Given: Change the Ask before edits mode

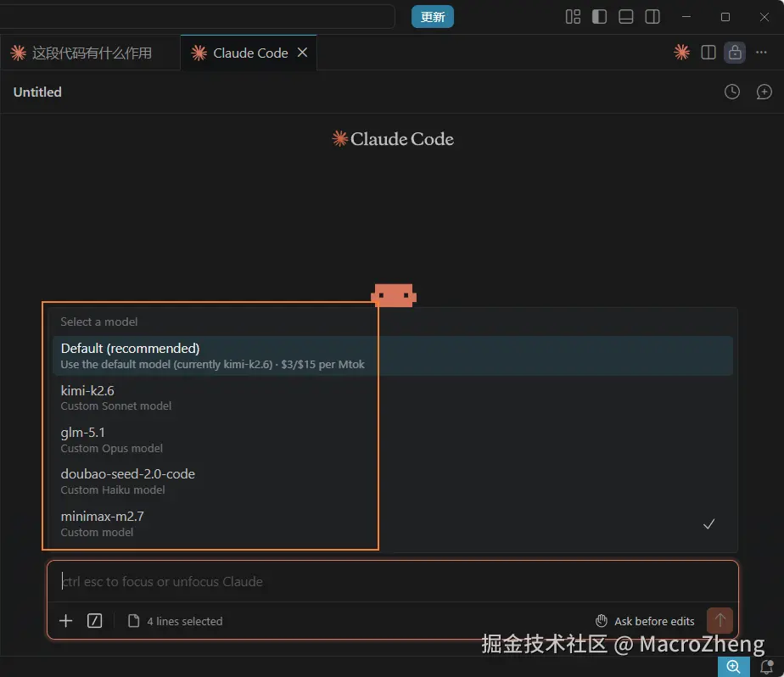Looking at the screenshot, I should [x=645, y=621].
